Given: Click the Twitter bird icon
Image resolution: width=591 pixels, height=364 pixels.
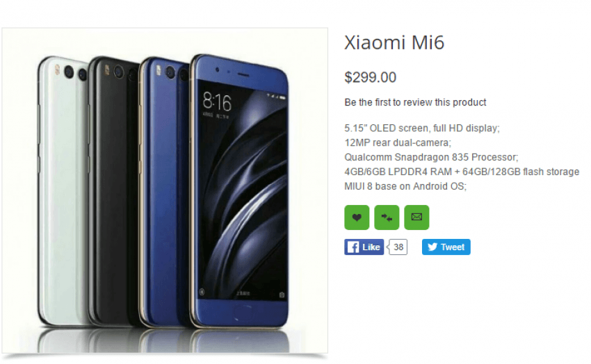Looking at the screenshot, I should (x=432, y=247).
